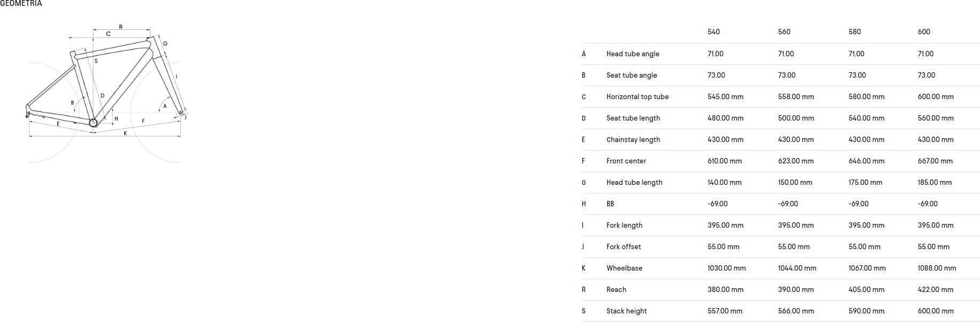Click the Wheelbase row label

pos(624,268)
